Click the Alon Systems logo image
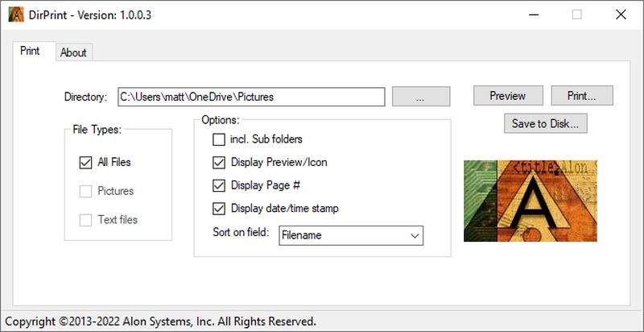The width and height of the screenshot is (644, 332). tap(530, 201)
